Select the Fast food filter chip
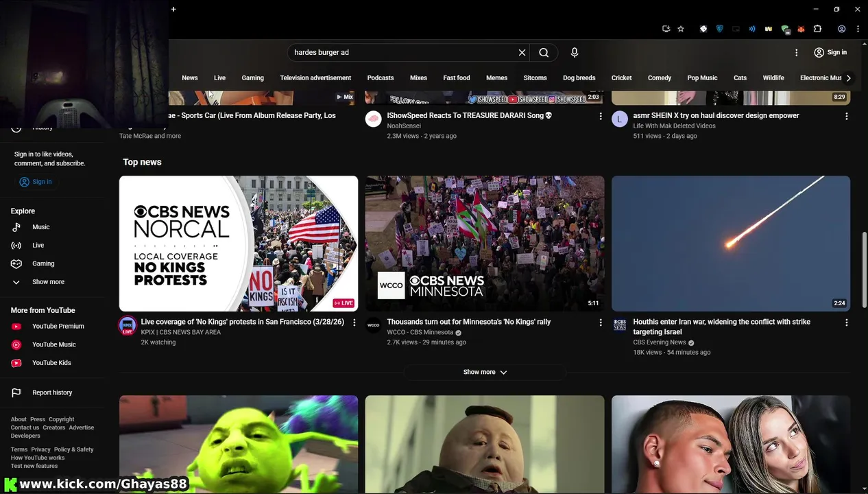This screenshot has height=494, width=868. 457,78
